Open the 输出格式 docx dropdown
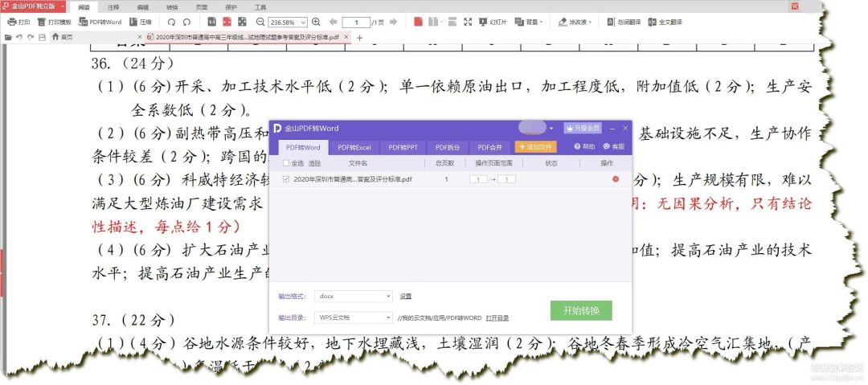Viewport: 868px width, 385px height. (353, 297)
